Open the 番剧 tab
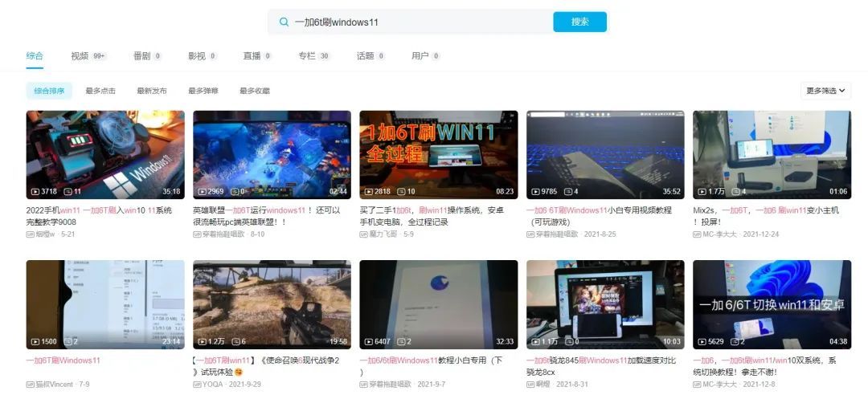Screen dimensions: 868x399 click(147, 56)
